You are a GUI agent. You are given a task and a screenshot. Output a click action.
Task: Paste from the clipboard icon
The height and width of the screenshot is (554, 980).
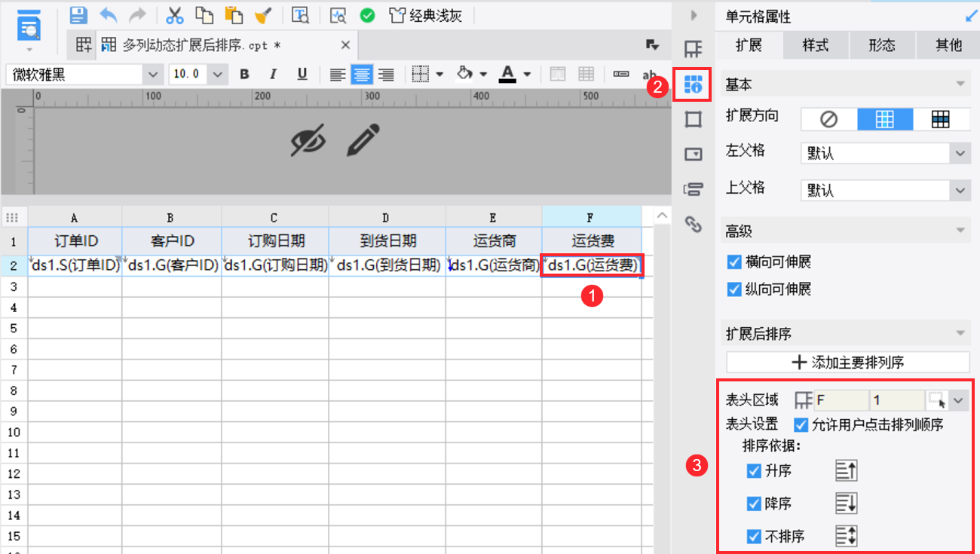[234, 15]
